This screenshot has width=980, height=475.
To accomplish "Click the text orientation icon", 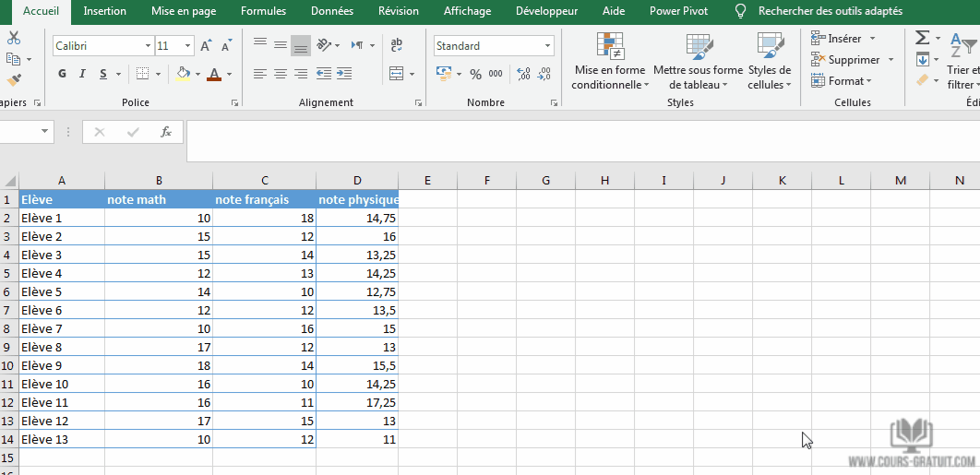I will point(324,45).
